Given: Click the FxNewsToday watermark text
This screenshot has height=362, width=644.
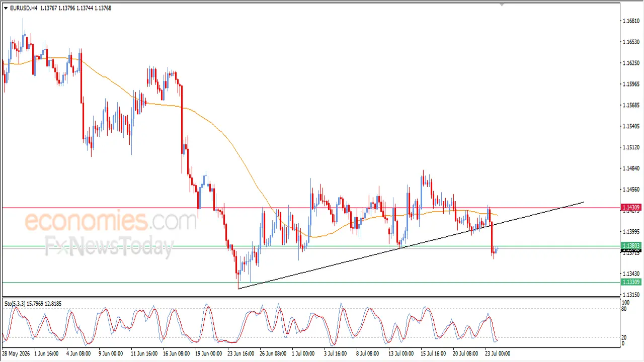Looking at the screenshot, I should (x=109, y=247).
